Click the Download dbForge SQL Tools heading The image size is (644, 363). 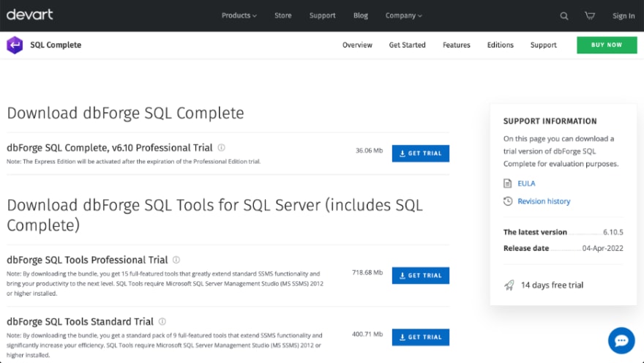pyautogui.click(x=214, y=215)
